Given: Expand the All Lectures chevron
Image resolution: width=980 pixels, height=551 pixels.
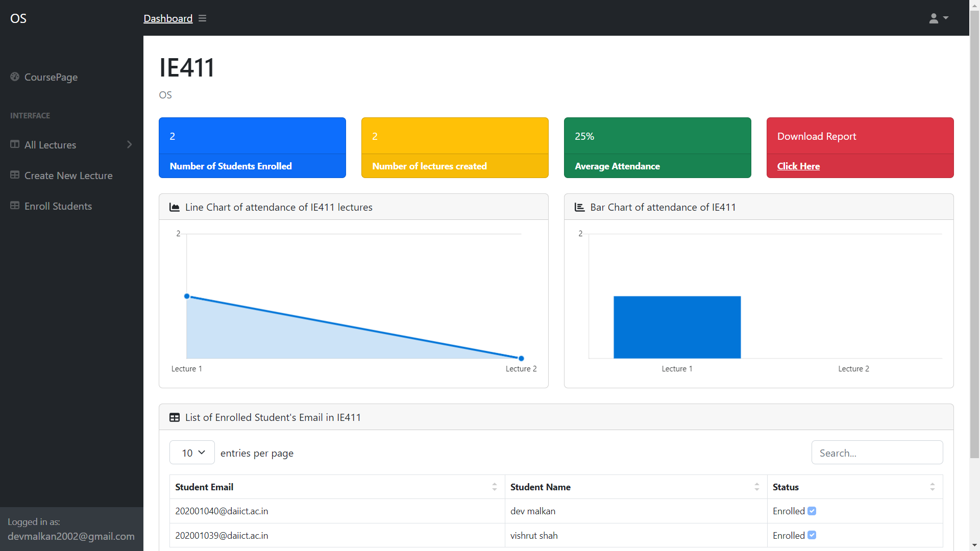Looking at the screenshot, I should (129, 144).
